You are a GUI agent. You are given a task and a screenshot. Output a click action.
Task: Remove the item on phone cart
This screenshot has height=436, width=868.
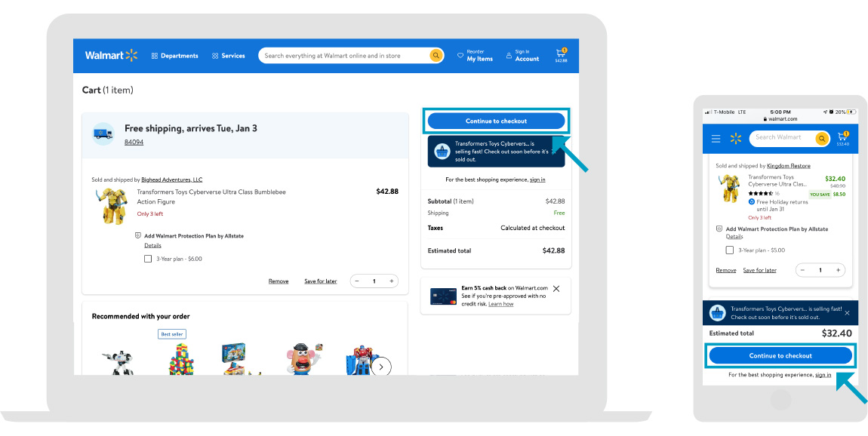click(726, 270)
